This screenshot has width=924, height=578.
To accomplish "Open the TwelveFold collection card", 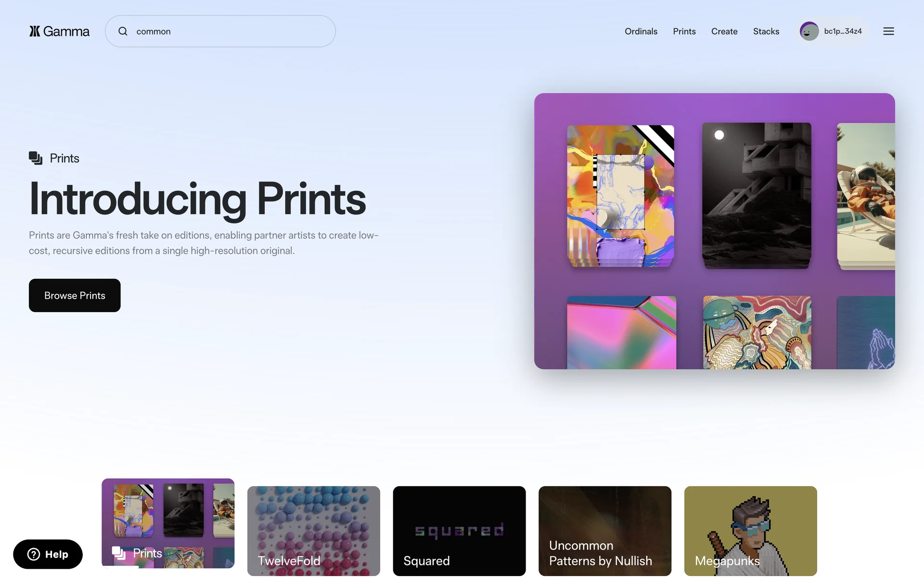I will tap(314, 531).
